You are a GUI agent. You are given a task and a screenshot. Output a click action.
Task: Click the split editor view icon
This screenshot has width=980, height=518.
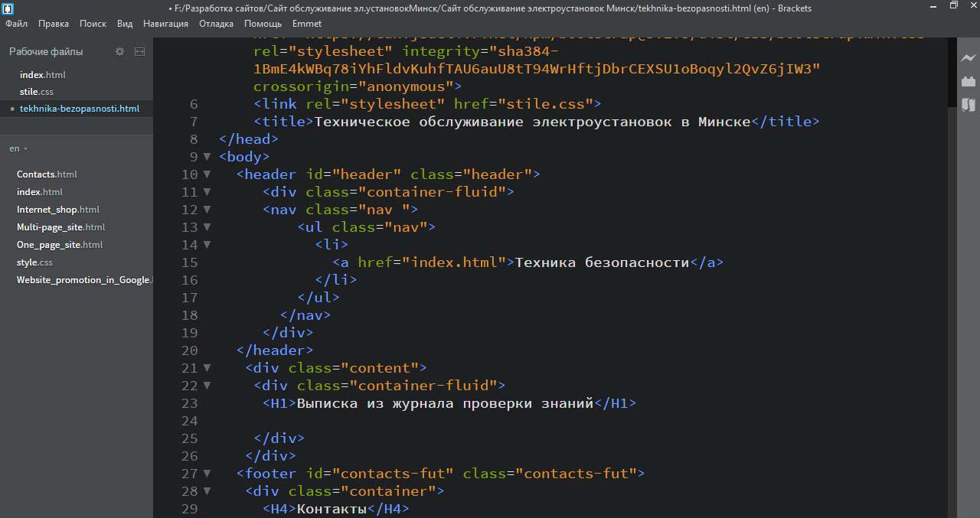[139, 51]
